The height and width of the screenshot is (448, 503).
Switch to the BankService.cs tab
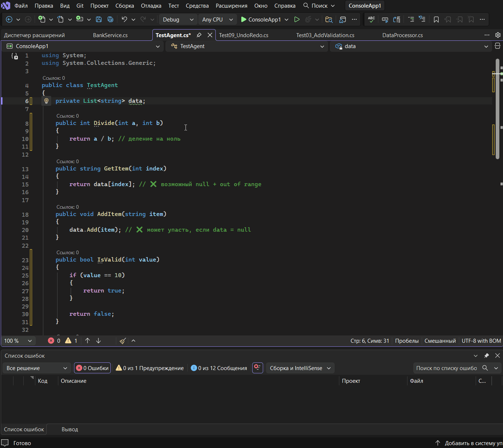coord(110,35)
